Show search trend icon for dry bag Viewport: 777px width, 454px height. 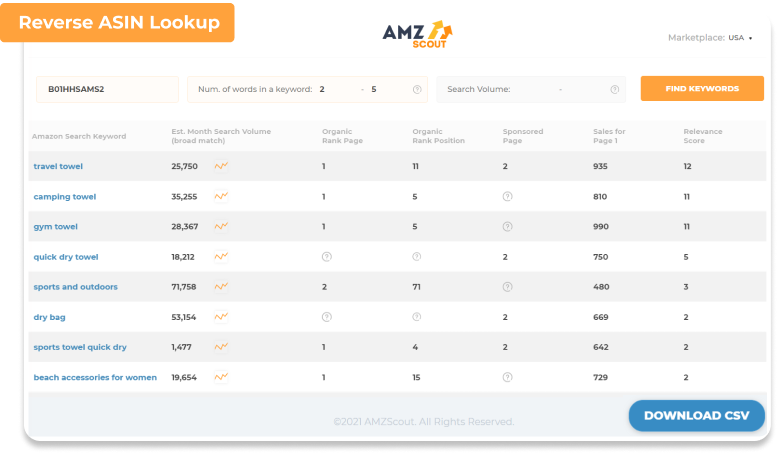(221, 317)
